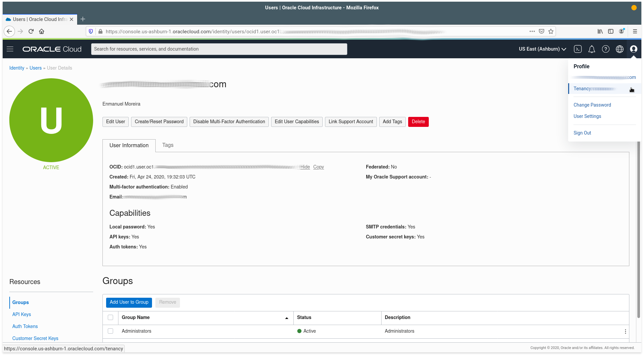Show site security padlock info
The width and height of the screenshot is (644, 356).
pyautogui.click(x=100, y=31)
